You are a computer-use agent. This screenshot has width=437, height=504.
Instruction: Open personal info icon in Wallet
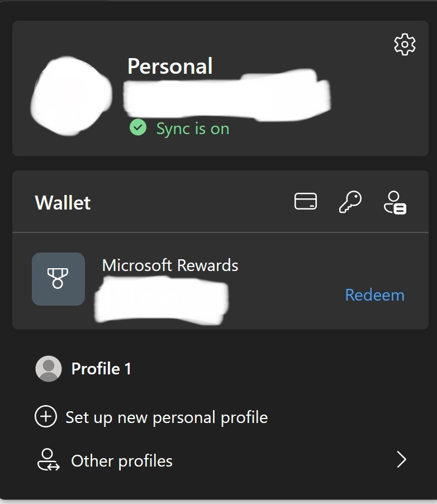(x=395, y=202)
